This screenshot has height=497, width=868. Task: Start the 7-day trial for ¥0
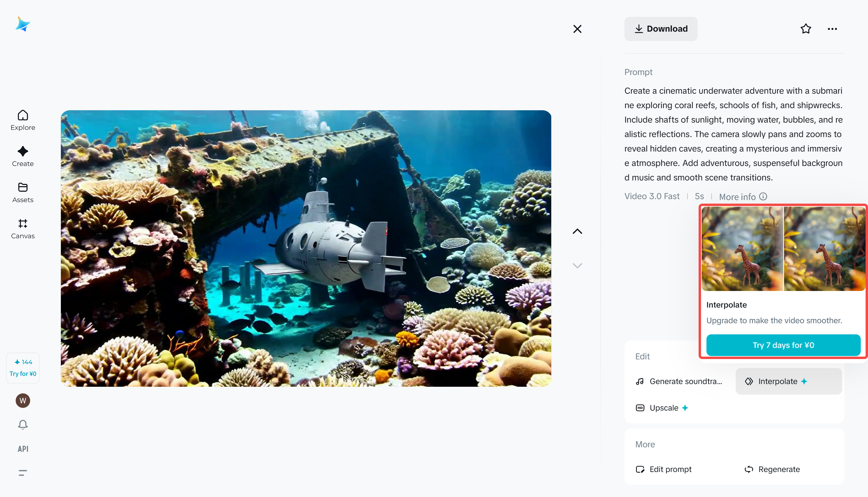[783, 345]
